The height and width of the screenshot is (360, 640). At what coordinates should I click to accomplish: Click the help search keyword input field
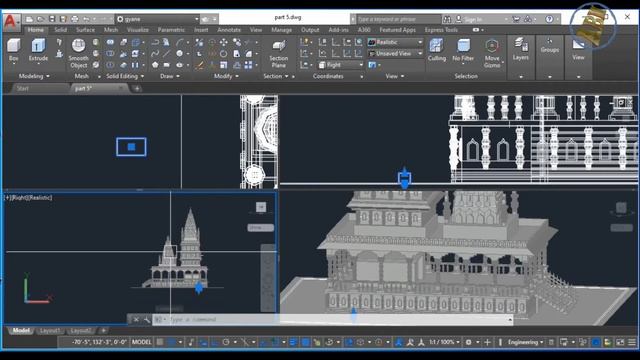click(x=398, y=19)
